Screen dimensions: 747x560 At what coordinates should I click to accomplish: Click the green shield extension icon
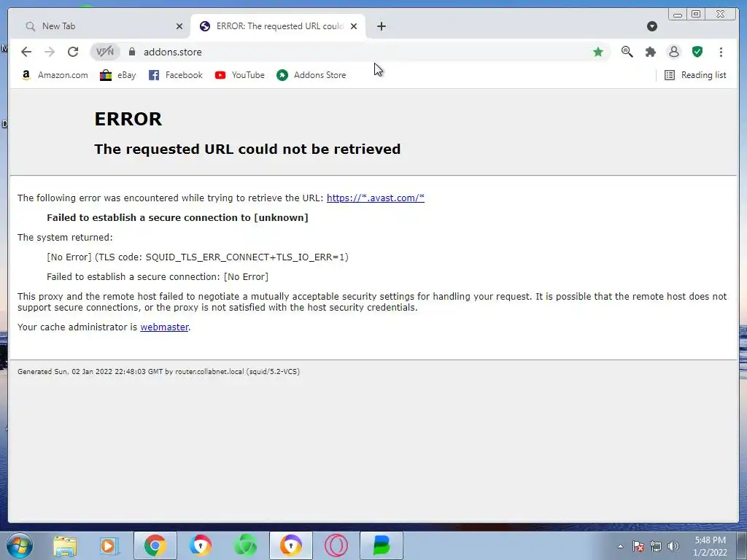697,52
